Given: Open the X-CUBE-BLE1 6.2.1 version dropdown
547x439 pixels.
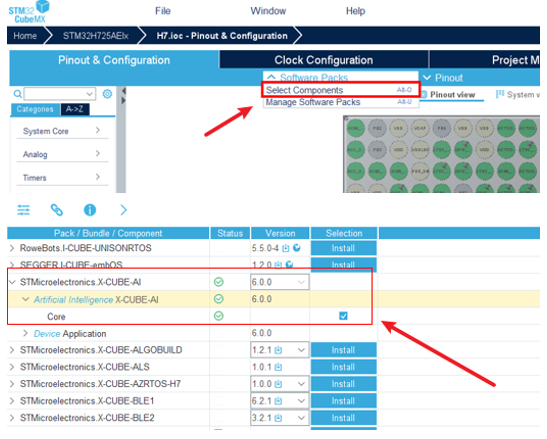Looking at the screenshot, I should [301, 401].
